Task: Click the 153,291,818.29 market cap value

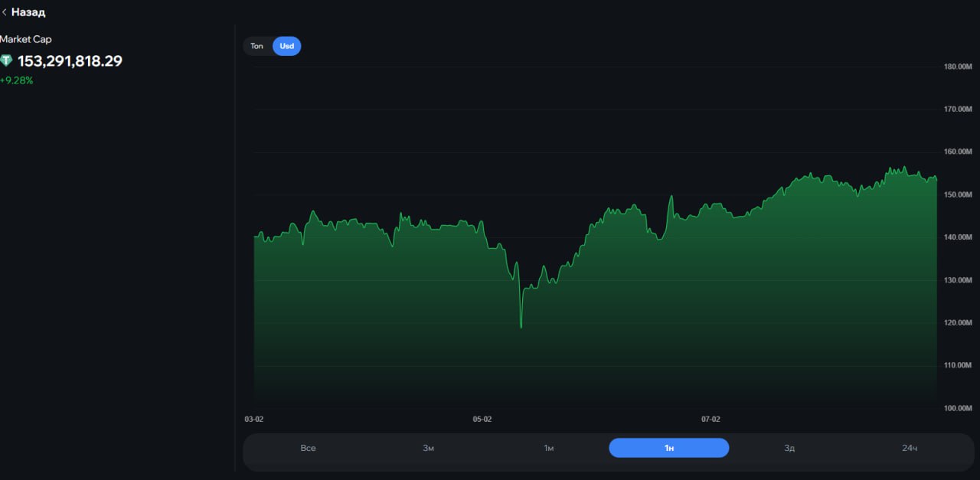Action: tap(70, 61)
